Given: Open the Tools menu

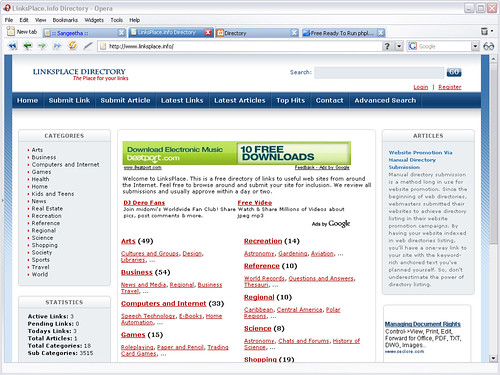Looking at the screenshot, I should tap(117, 20).
